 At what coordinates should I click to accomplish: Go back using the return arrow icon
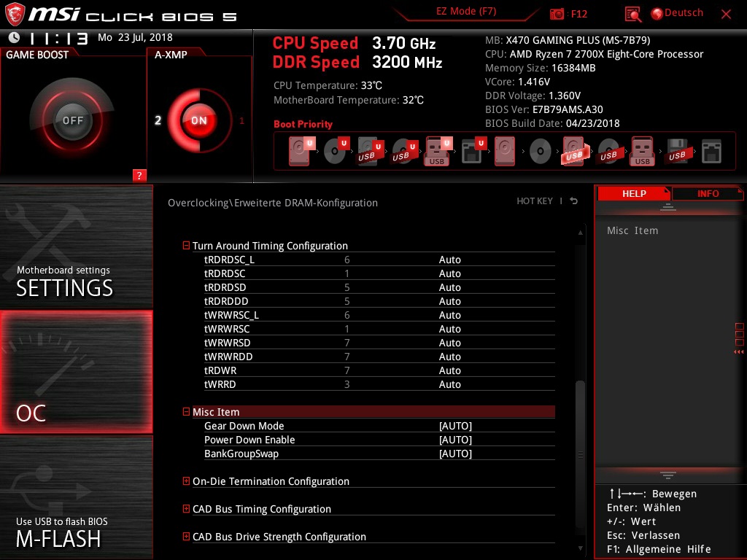(573, 201)
